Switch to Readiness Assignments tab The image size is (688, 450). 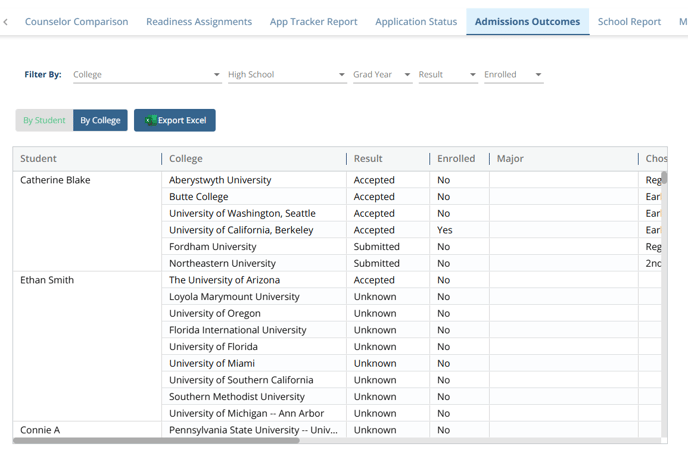(x=199, y=21)
